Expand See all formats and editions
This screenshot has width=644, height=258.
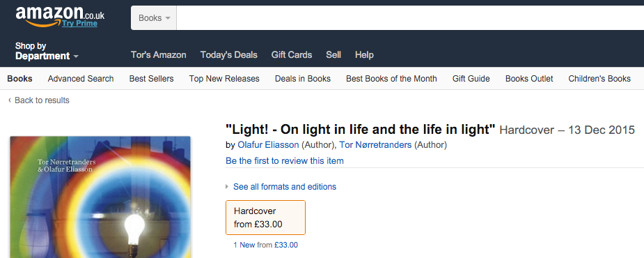[285, 187]
